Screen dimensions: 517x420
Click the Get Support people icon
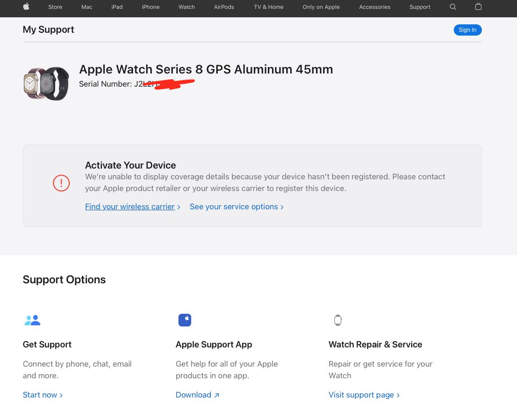(x=32, y=320)
